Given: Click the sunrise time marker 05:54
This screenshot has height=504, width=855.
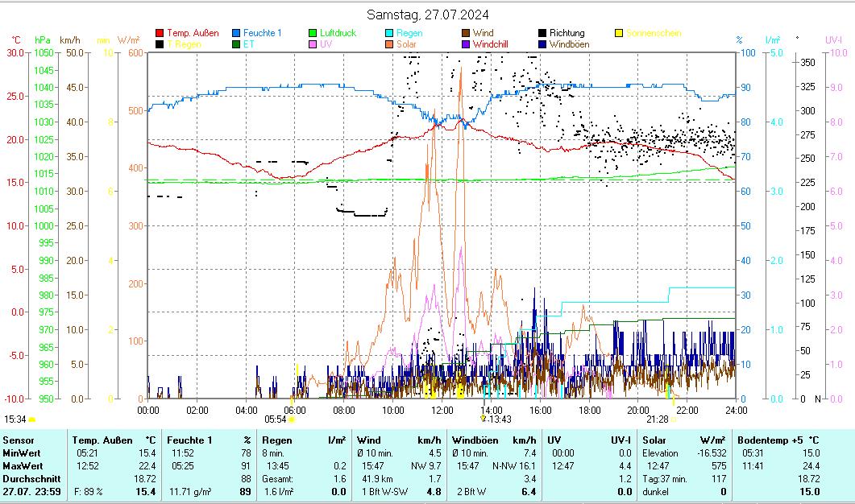Looking at the screenshot, I should [276, 419].
